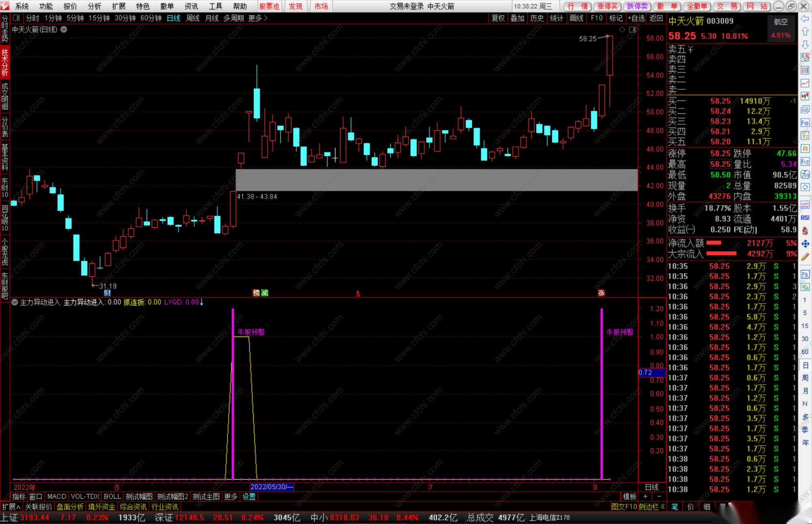Click the back arrow icon in right sidebar
812x524 pixels.
point(805,19)
